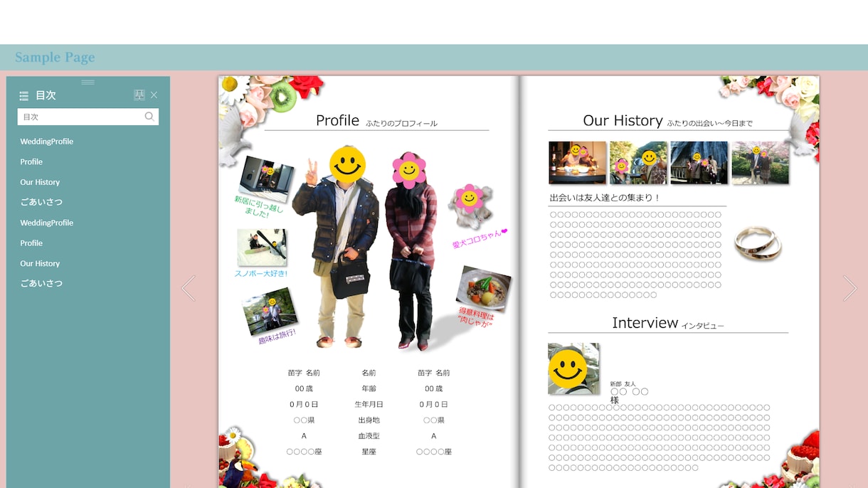868x488 pixels.
Task: Click the "出身地" label in profile table
Action: [x=369, y=420]
